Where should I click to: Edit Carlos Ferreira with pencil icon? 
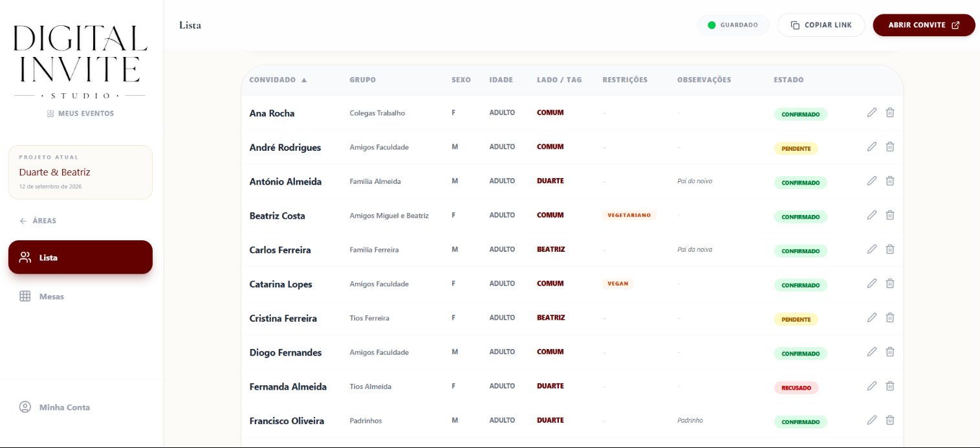click(872, 249)
